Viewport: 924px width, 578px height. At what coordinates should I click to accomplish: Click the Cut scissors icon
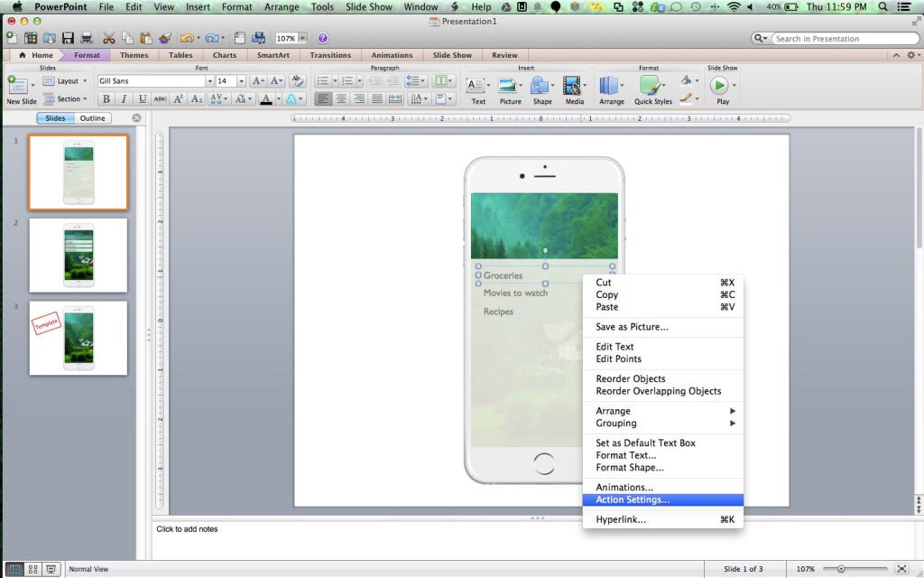pyautogui.click(x=109, y=38)
